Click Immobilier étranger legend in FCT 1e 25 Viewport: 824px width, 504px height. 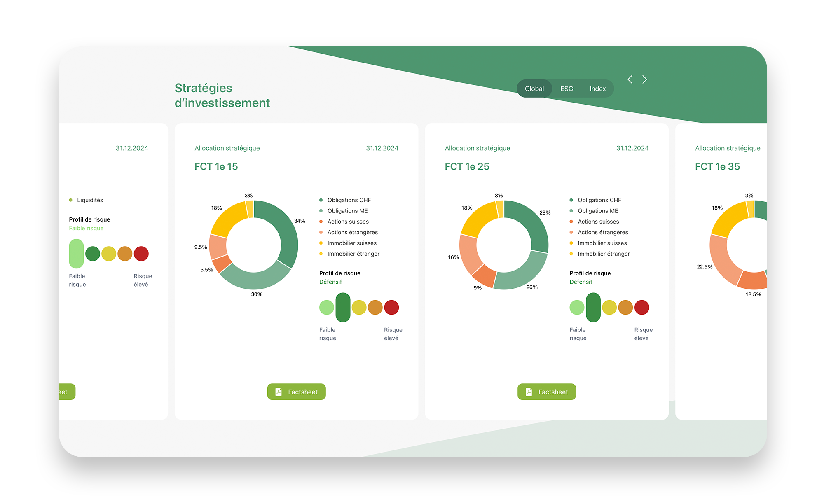[600, 254]
